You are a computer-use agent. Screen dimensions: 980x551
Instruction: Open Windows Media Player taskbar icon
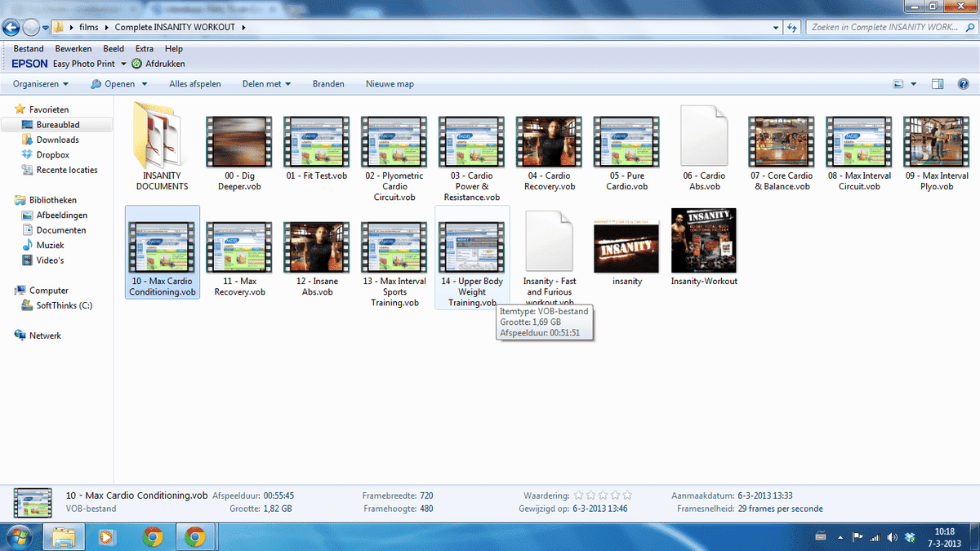tap(107, 536)
